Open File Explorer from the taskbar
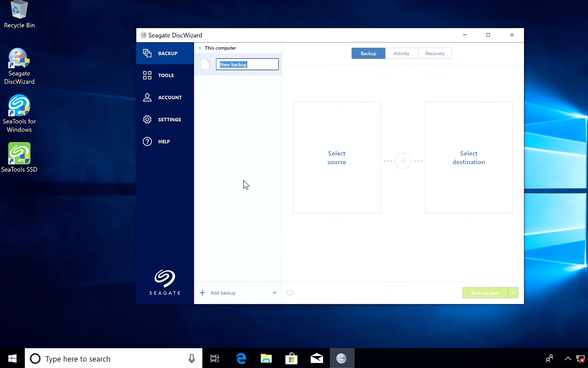The image size is (588, 368). tap(266, 359)
